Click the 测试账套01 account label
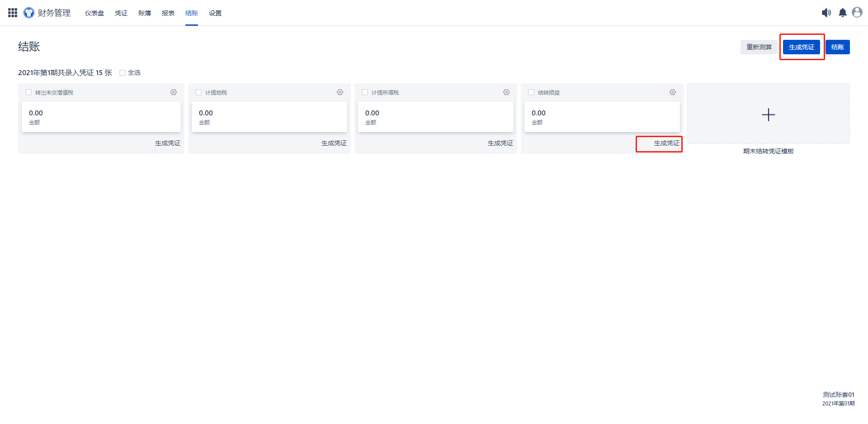 pos(839,395)
